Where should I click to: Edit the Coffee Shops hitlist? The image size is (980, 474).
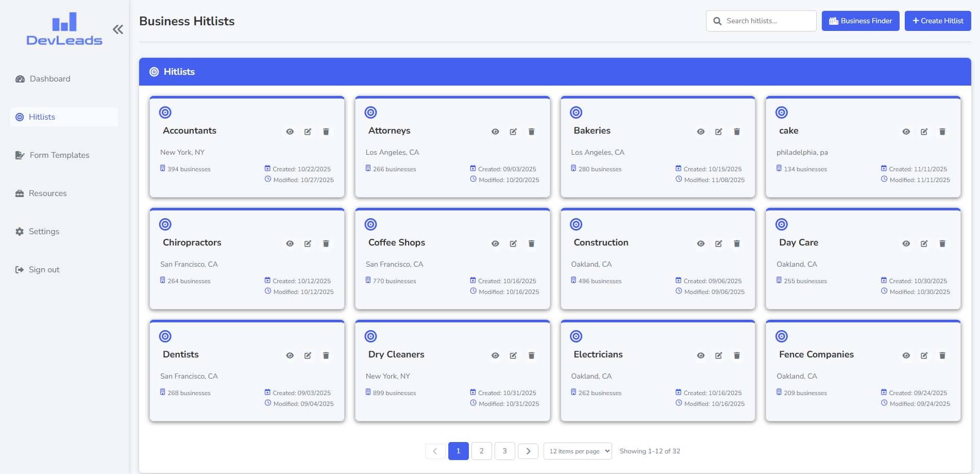point(513,244)
